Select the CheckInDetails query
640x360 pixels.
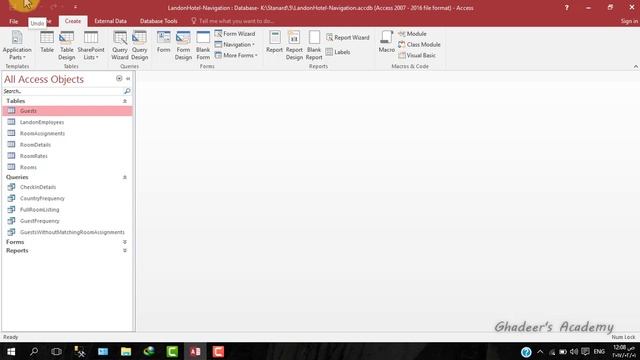pos(67,187)
